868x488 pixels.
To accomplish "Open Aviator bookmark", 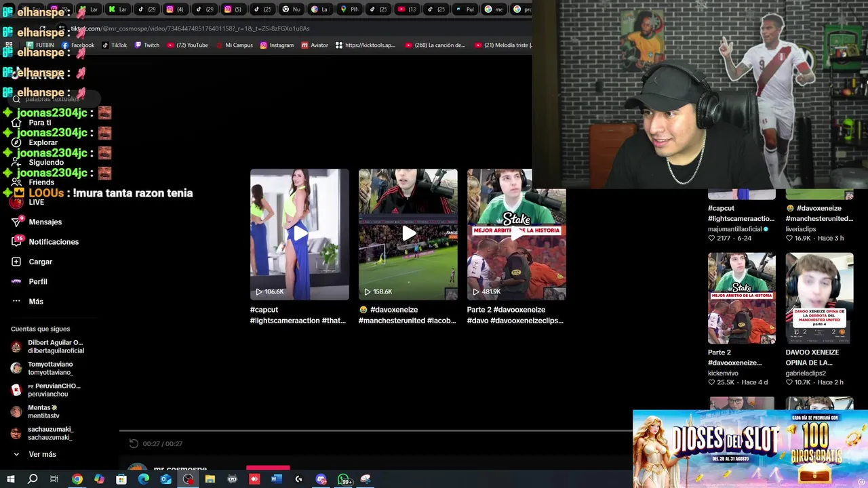I will pyautogui.click(x=315, y=45).
